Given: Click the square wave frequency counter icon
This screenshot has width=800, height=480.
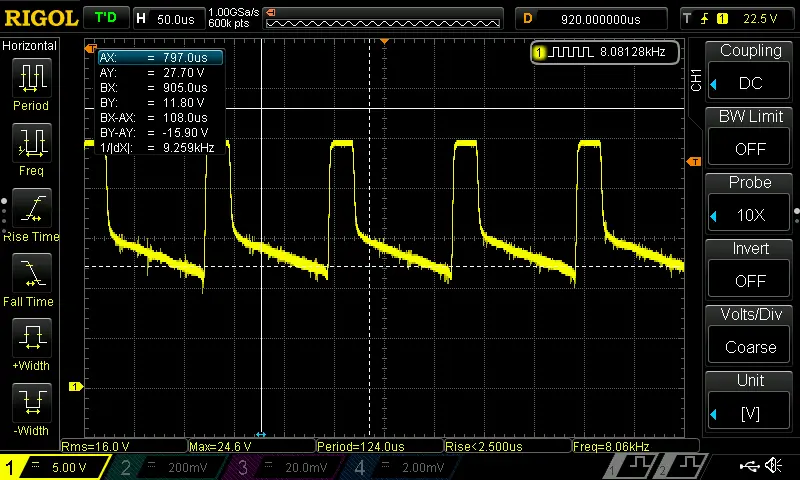Looking at the screenshot, I should [x=571, y=52].
